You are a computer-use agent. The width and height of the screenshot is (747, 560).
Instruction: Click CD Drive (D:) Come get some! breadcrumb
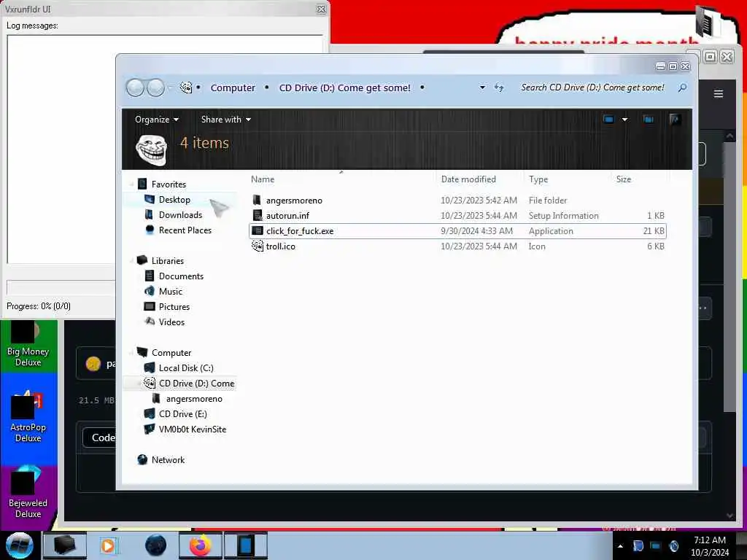pos(344,87)
